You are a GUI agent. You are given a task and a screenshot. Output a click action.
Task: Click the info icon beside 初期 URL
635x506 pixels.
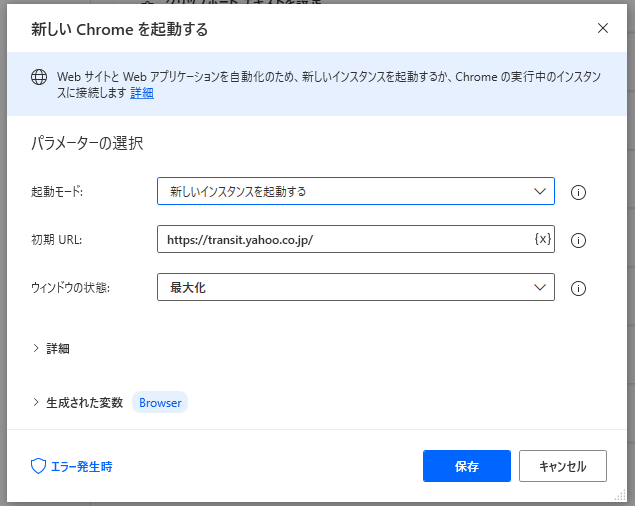[x=577, y=240]
